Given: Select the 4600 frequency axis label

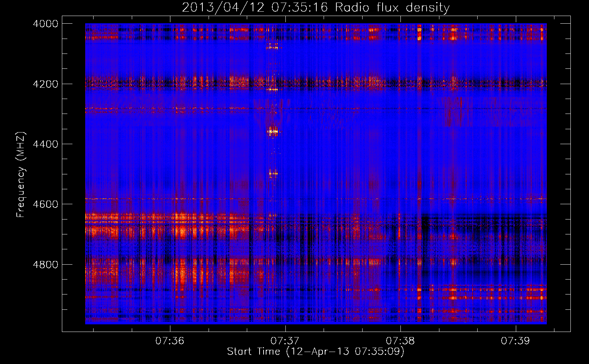Looking at the screenshot, I should (x=46, y=204).
